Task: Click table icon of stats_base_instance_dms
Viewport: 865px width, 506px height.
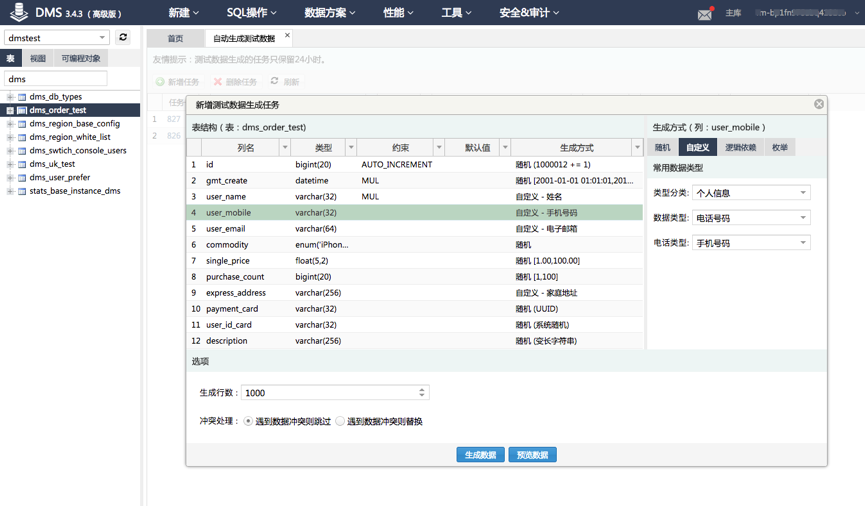Action: (x=22, y=191)
